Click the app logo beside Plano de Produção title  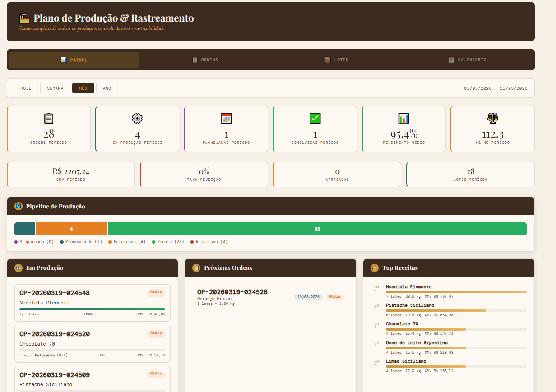[x=24, y=19]
